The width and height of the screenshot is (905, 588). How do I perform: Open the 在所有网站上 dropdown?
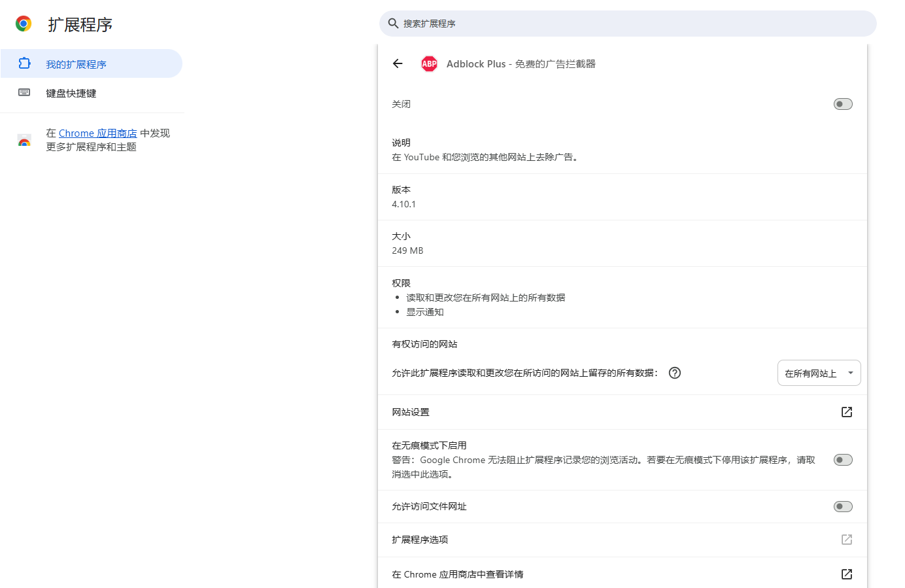tap(819, 373)
